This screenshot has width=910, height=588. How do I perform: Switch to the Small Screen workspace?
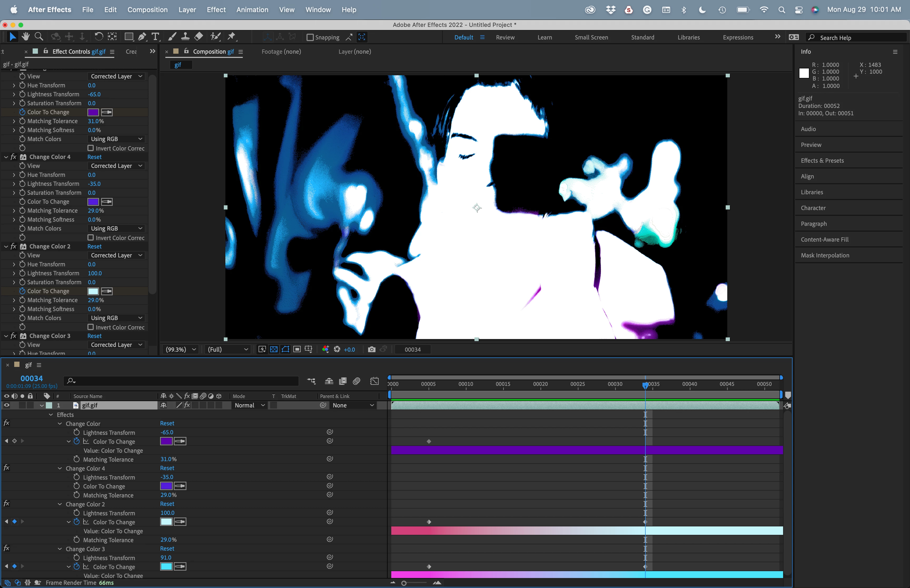pos(591,37)
